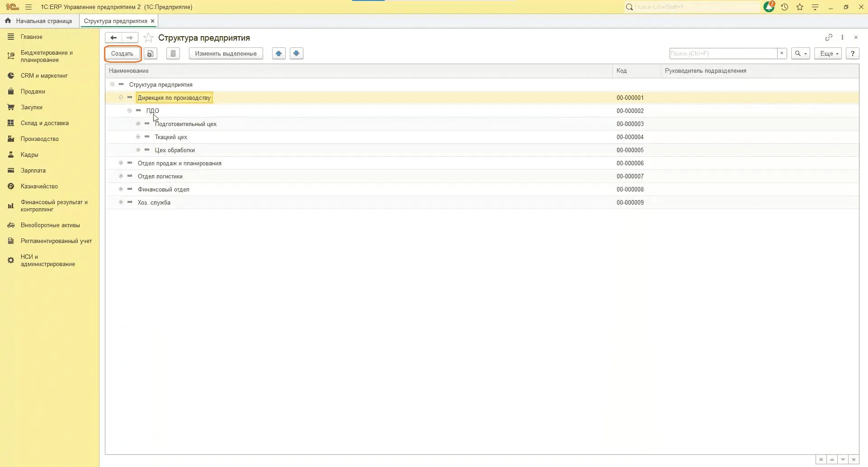
Task: Move item down with blue down arrow
Action: pos(297,53)
